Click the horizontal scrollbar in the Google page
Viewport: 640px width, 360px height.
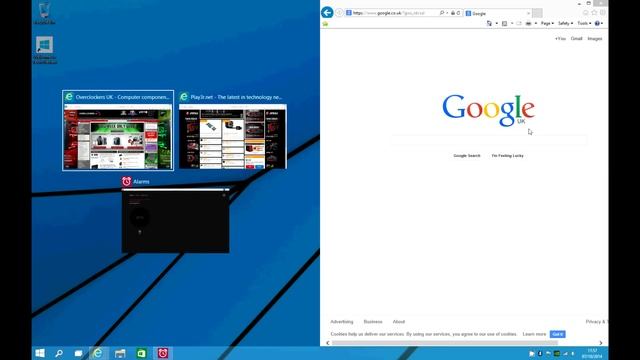pos(445,343)
